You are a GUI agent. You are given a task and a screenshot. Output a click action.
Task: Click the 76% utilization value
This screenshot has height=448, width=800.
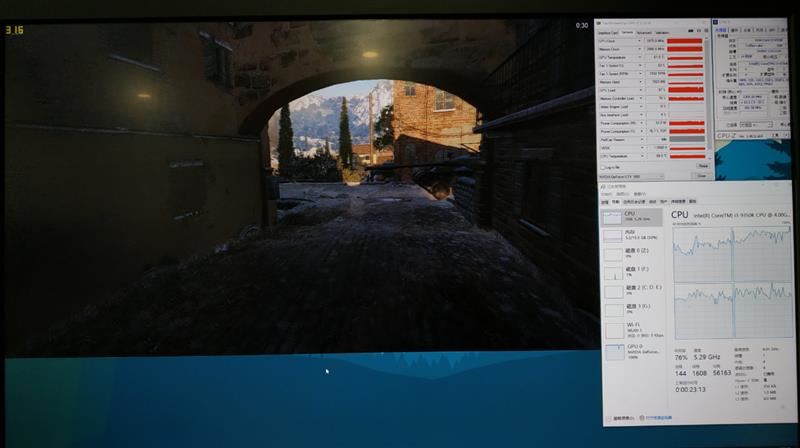pyautogui.click(x=681, y=357)
